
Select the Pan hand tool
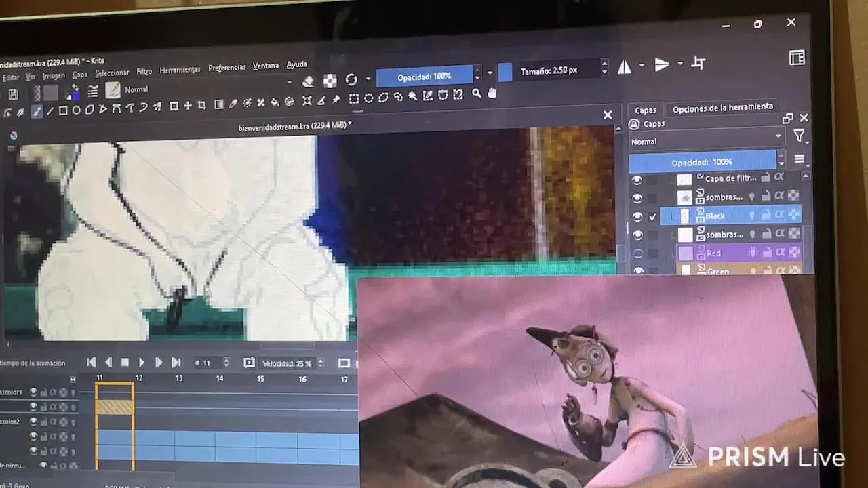[x=492, y=93]
